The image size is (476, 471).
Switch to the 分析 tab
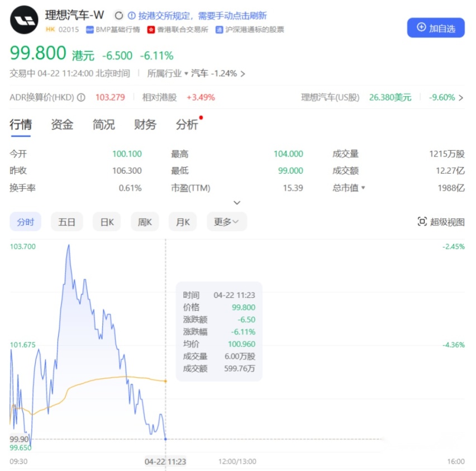tap(187, 125)
